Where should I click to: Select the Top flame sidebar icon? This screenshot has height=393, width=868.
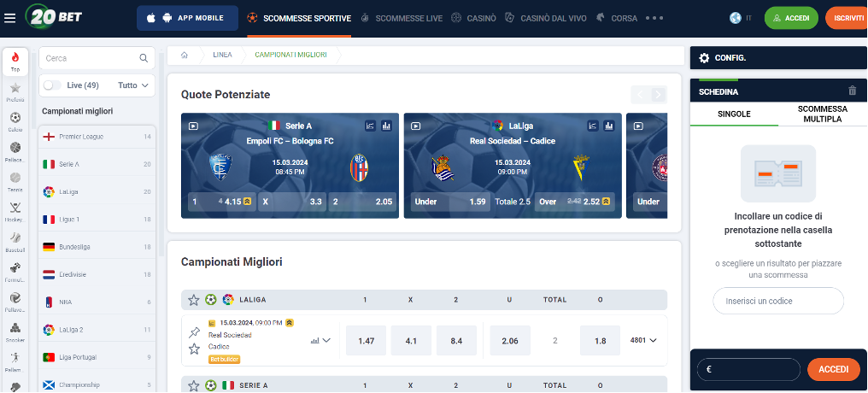[x=15, y=62]
